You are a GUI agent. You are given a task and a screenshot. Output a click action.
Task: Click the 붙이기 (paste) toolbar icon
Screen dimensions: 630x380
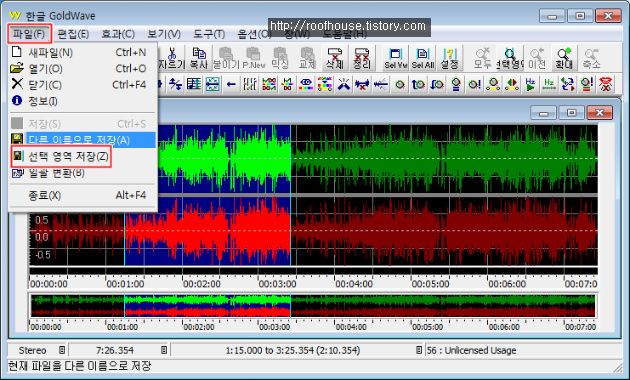coord(226,58)
